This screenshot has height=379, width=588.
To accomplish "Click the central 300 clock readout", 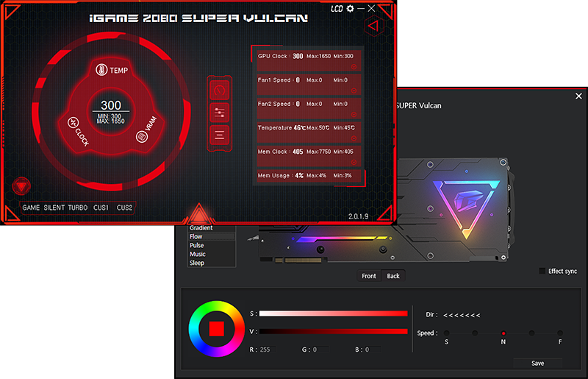I will (x=111, y=105).
